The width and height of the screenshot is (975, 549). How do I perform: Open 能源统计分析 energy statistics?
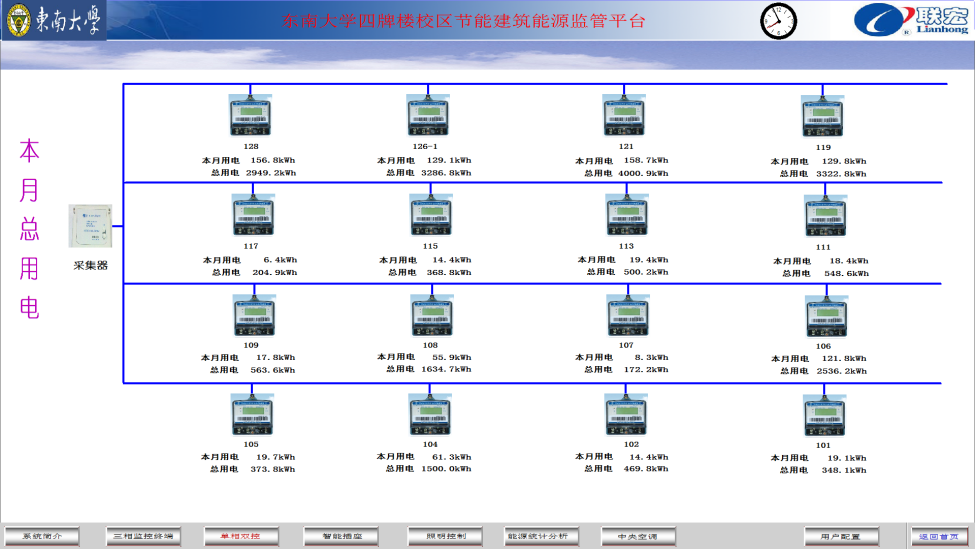[542, 536]
